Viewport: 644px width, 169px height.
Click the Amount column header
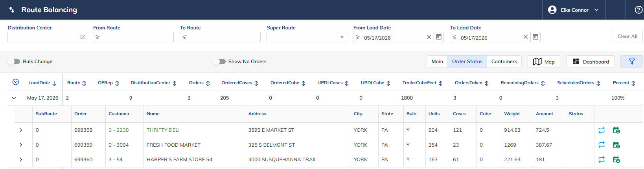545,114
